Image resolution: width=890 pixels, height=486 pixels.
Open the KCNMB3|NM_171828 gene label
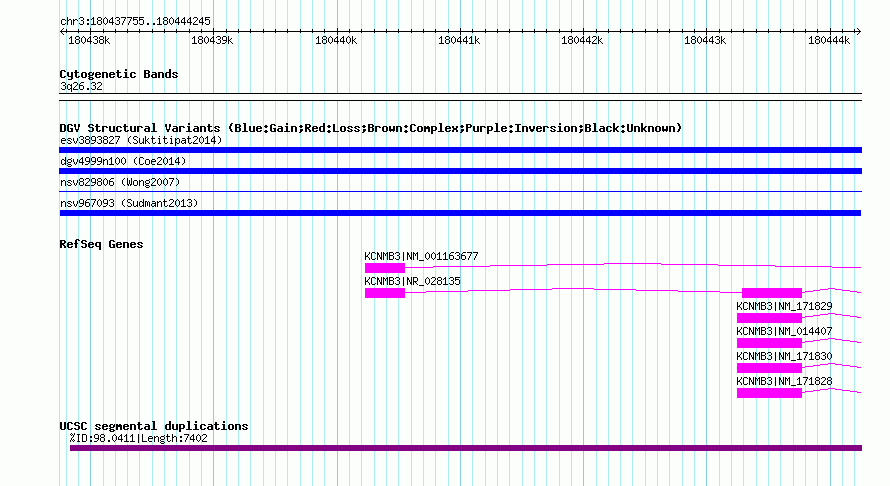[x=784, y=382]
